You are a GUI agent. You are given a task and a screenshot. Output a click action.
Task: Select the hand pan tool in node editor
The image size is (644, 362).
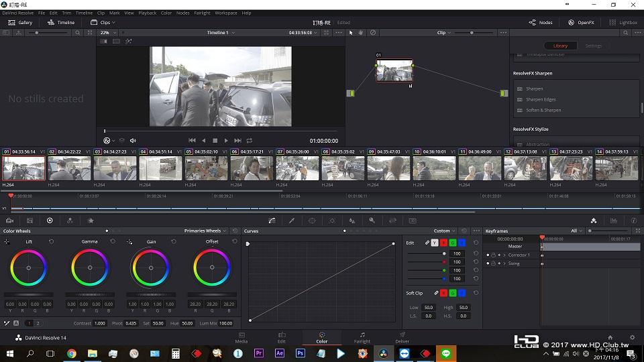coord(361,32)
